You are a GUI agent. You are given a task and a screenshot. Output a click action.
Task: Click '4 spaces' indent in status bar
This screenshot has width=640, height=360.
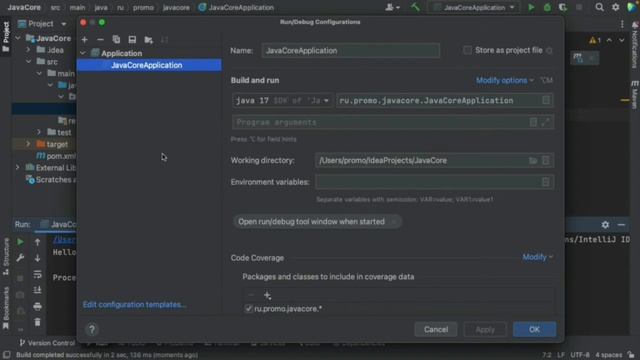[609, 355]
